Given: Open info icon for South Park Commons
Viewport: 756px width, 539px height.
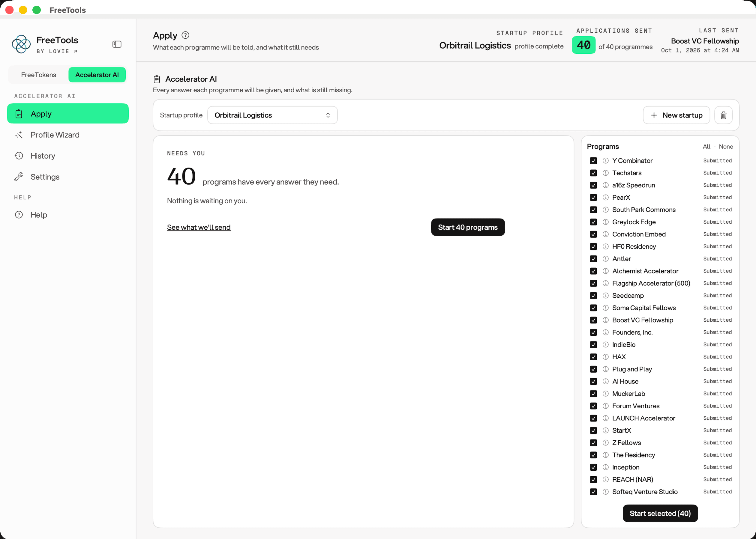Looking at the screenshot, I should click(605, 210).
